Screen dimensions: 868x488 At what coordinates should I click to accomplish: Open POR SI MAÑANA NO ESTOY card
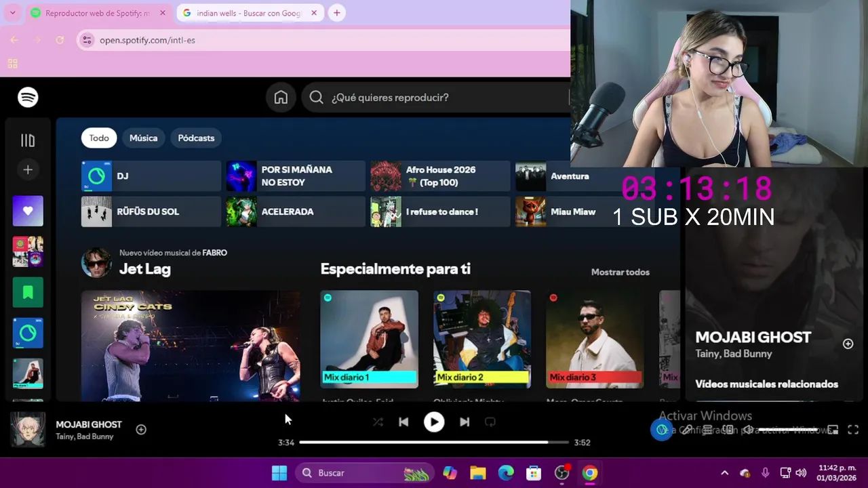296,176
